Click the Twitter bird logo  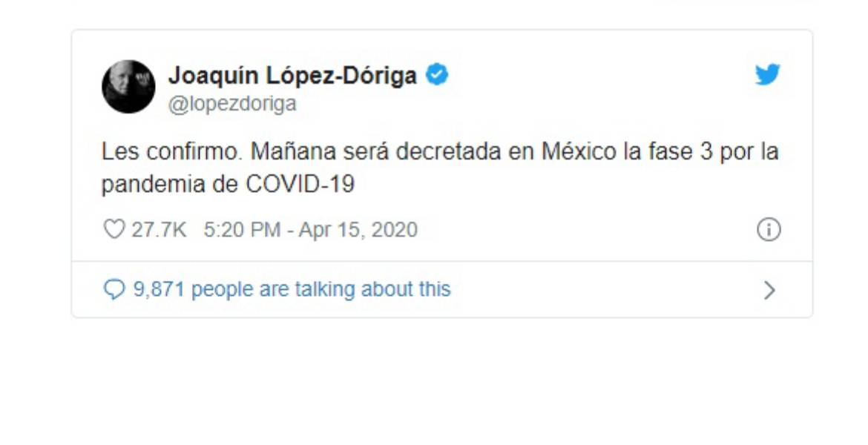768,75
